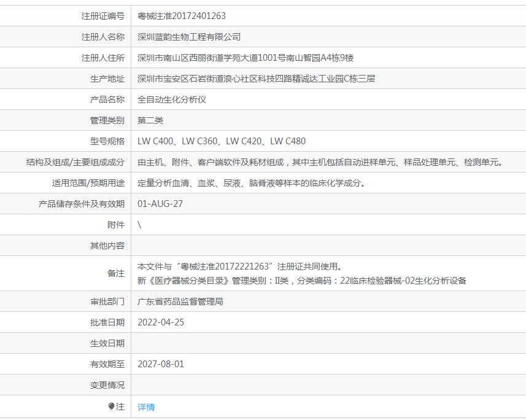Click the 附件 row label
This screenshot has height=420, width=526.
[x=116, y=225]
